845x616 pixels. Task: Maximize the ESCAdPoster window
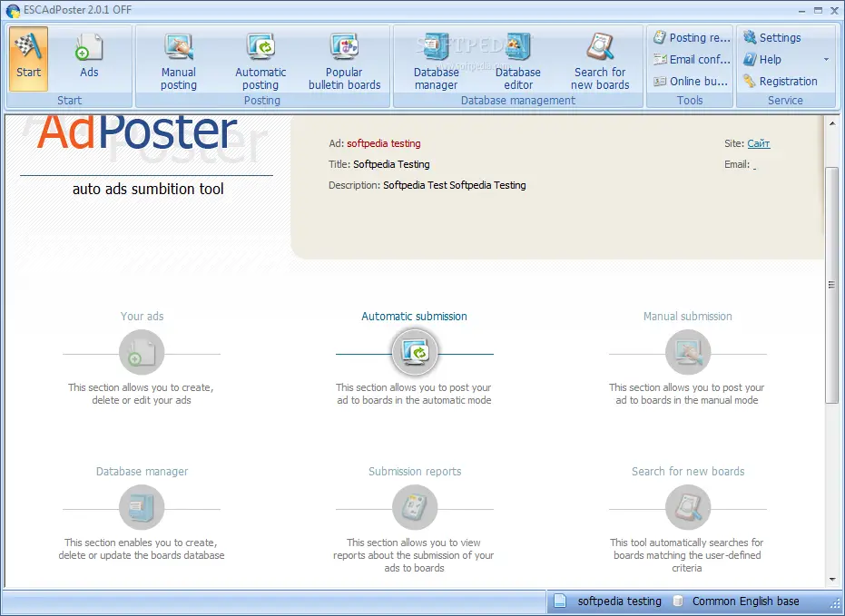click(x=818, y=10)
